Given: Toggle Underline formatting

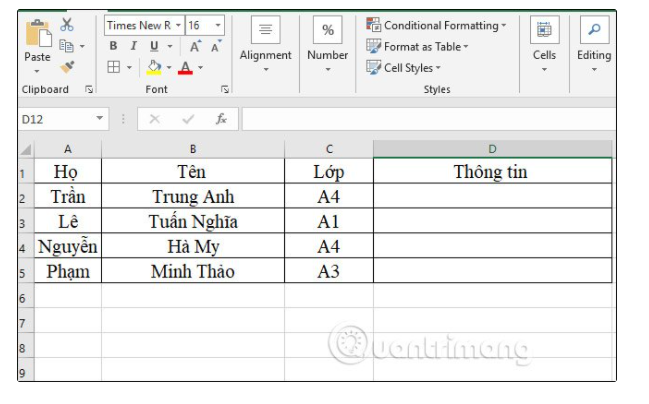Looking at the screenshot, I should (154, 46).
